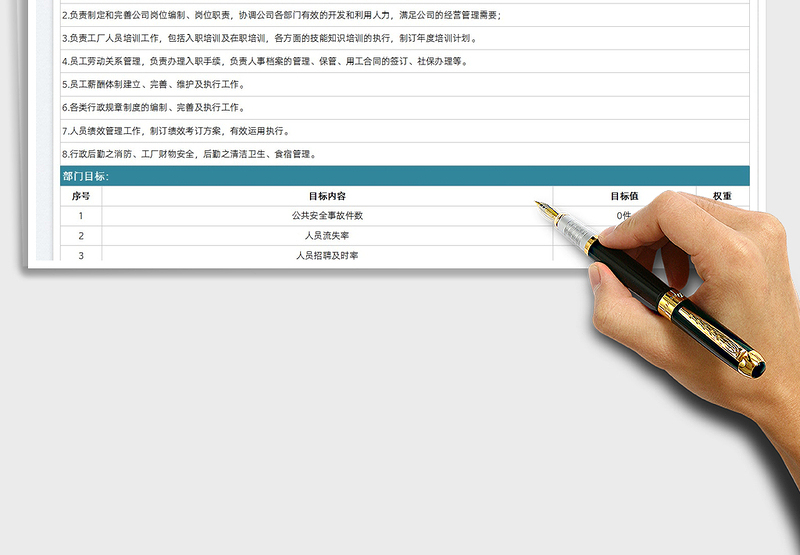
Task: Click serial number cell '3'
Action: coord(81,255)
